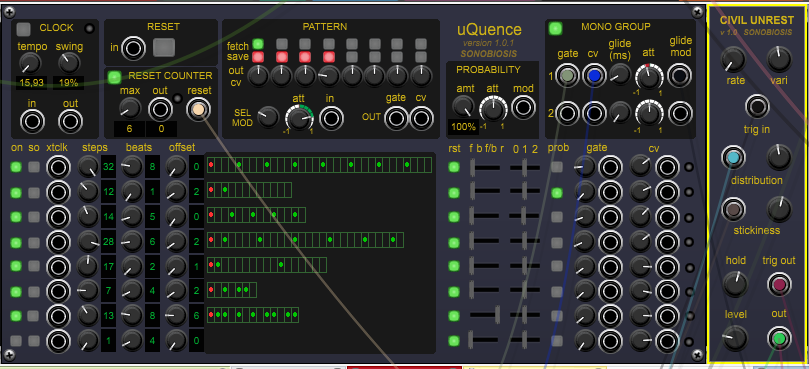Click the PATTERN att knob
Screen dimensions: 809x369
point(300,118)
